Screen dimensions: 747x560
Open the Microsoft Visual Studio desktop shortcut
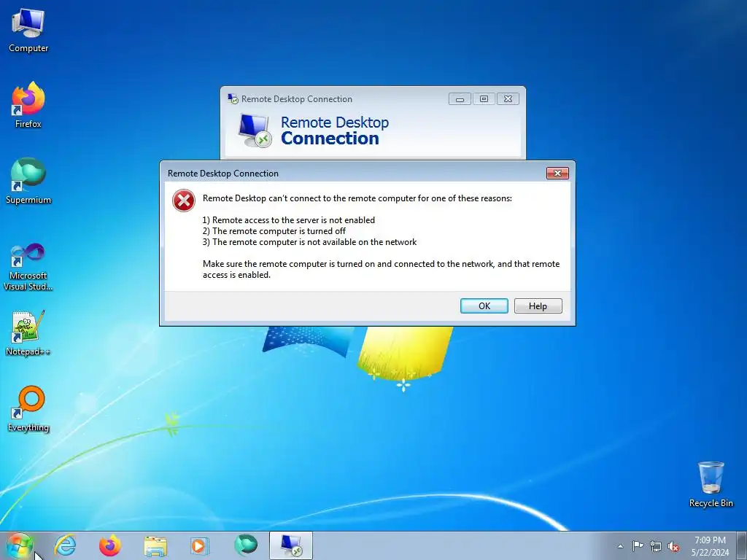point(28,267)
